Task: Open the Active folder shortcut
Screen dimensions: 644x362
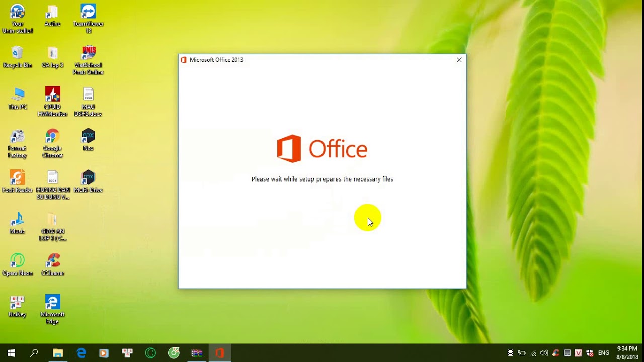Action: [x=52, y=15]
